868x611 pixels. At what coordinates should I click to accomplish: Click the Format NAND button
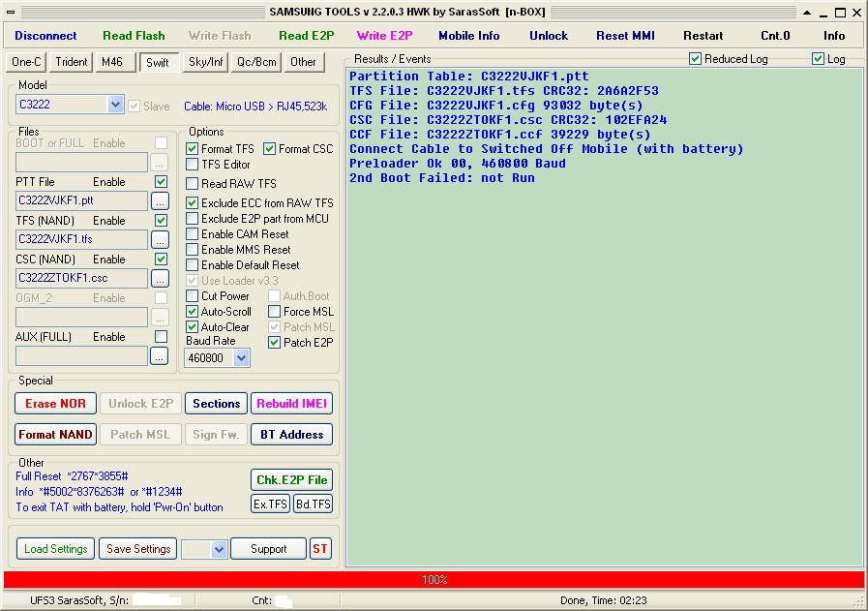tap(56, 435)
